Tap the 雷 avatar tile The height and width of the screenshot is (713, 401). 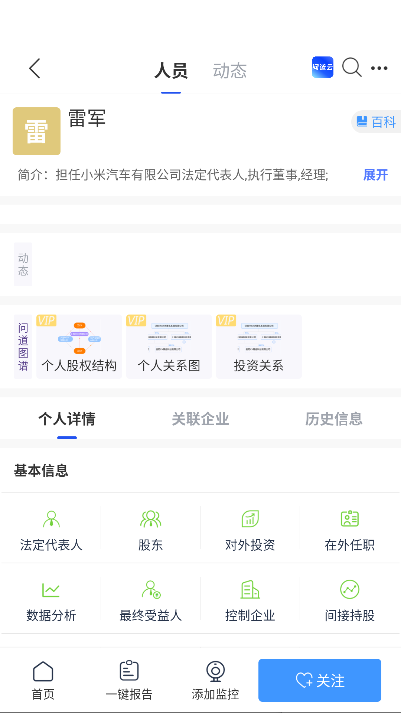coord(36,131)
